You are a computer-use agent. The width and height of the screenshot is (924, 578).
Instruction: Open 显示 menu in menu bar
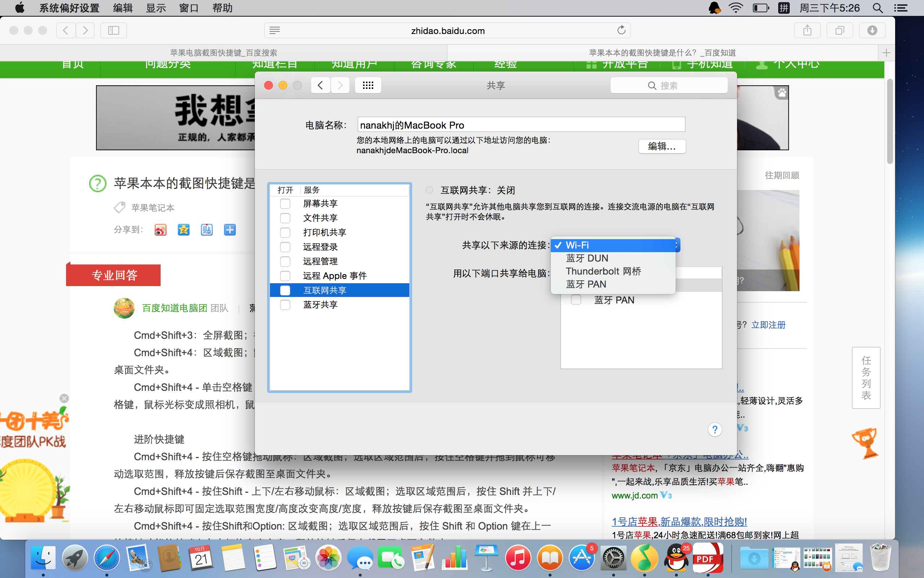[156, 8]
